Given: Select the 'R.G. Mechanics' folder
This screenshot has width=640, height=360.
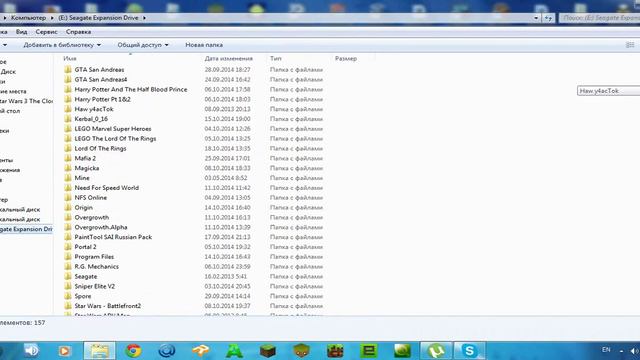Looking at the screenshot, I should pos(96,267).
